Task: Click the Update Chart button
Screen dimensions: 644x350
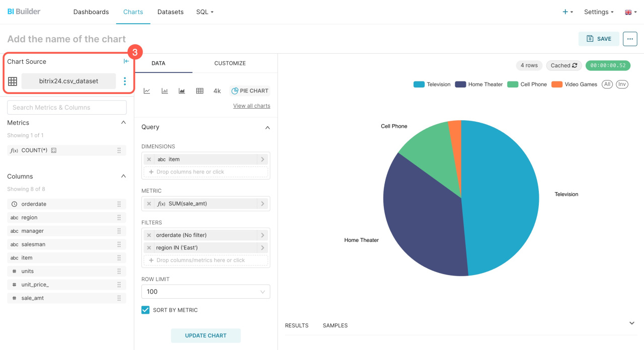Action: point(206,335)
